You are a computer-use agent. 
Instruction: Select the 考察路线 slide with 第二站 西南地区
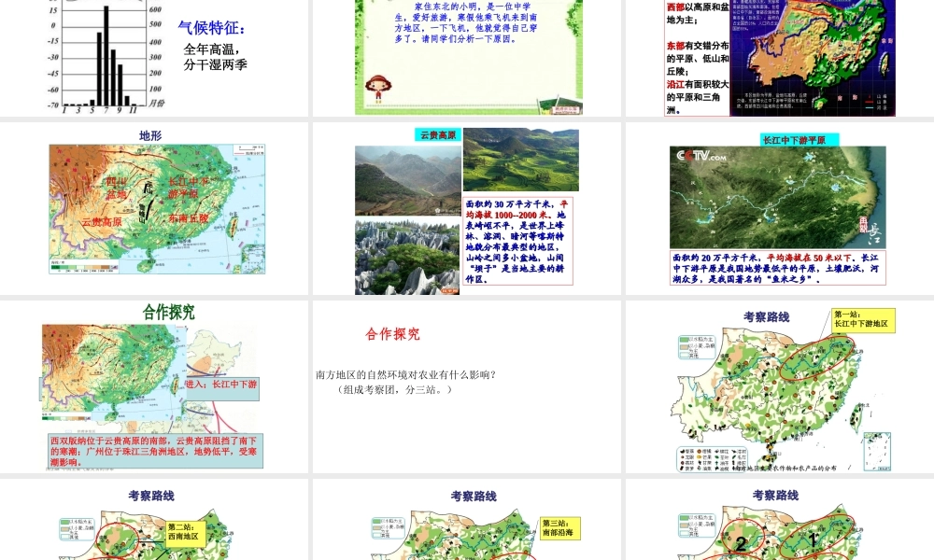point(154,520)
